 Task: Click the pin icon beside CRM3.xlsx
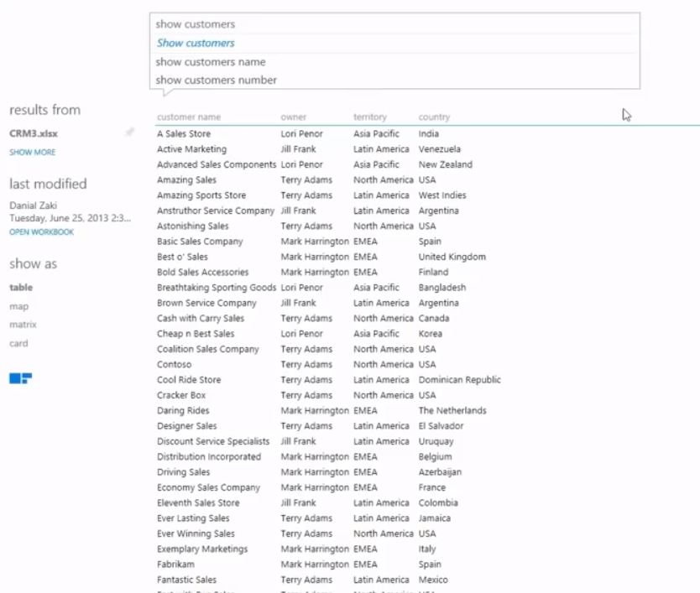(x=129, y=133)
